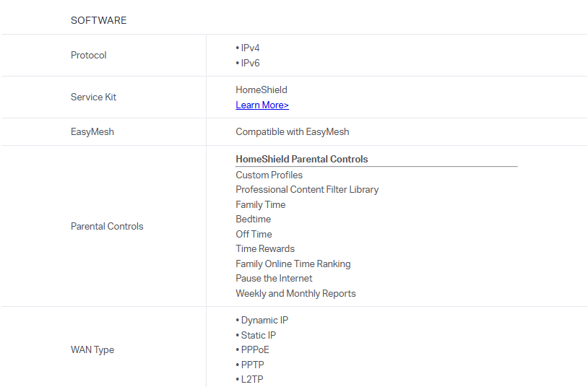Click the HomeShield Parental Controls heading
The width and height of the screenshot is (588, 387).
tap(301, 160)
